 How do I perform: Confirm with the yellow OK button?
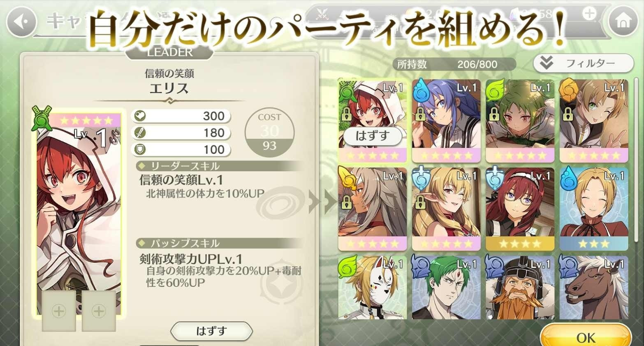click(586, 336)
